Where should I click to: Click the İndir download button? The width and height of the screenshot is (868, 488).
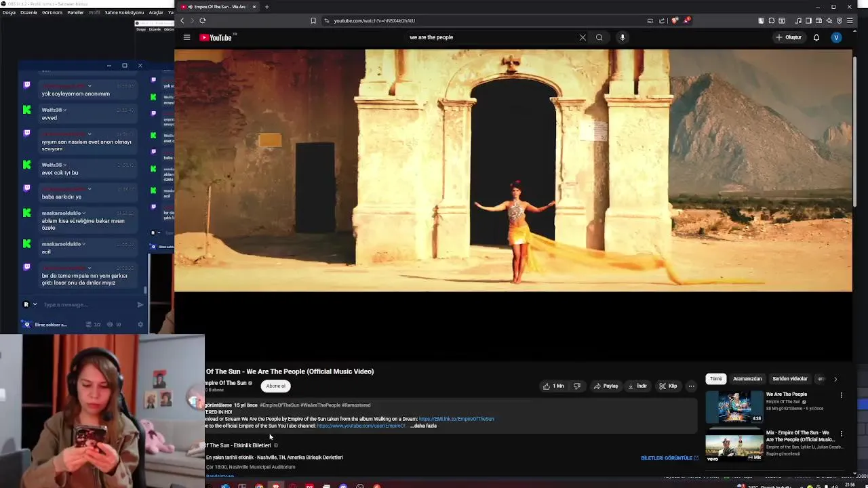(637, 386)
